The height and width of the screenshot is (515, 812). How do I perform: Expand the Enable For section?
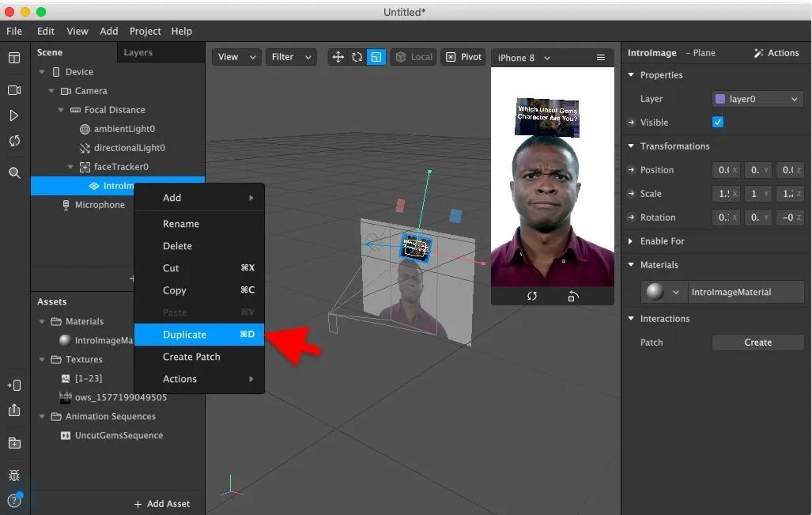[631, 241]
